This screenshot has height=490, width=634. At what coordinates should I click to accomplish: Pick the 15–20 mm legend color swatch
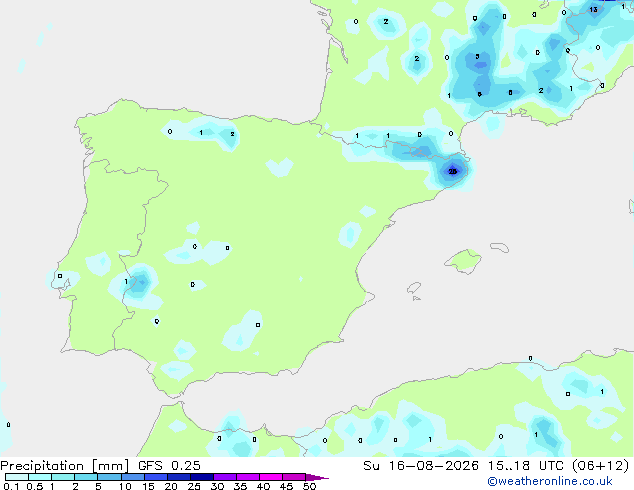(156, 477)
